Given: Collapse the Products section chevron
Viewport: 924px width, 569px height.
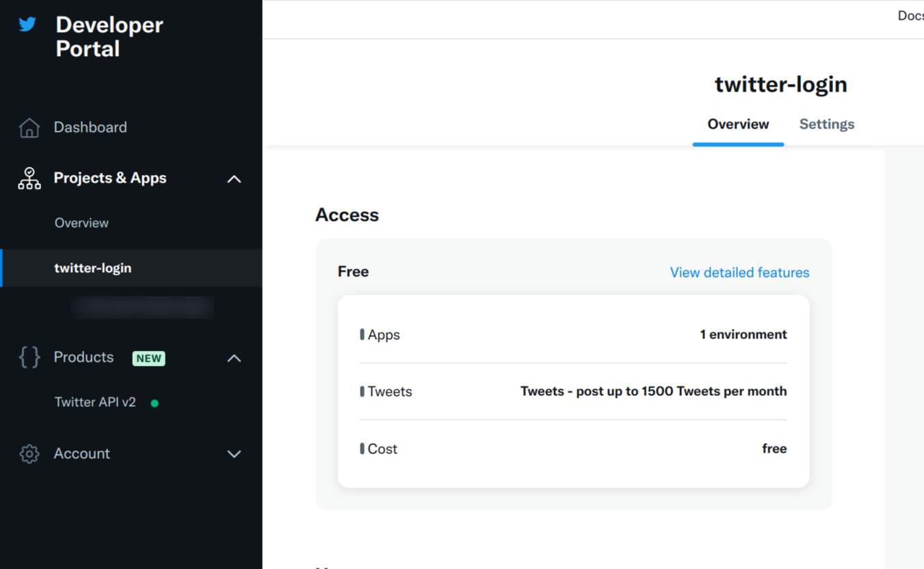Looking at the screenshot, I should 234,358.
